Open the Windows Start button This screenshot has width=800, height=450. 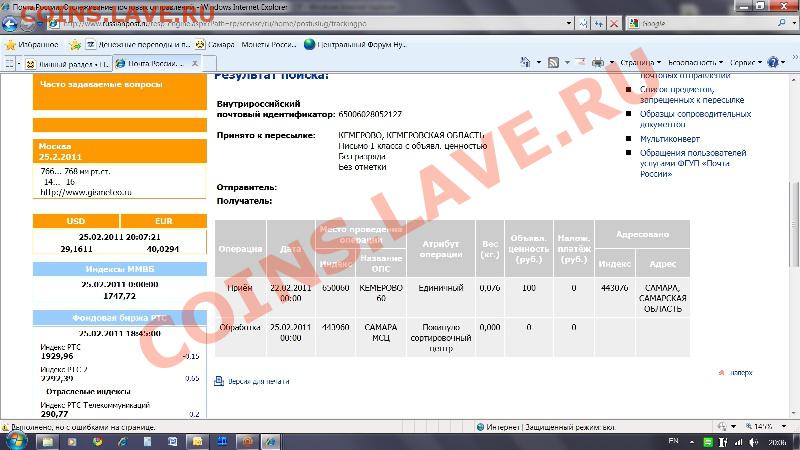[15, 441]
